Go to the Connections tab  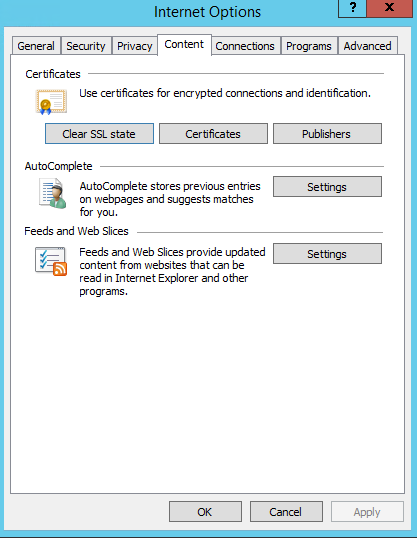[x=245, y=46]
